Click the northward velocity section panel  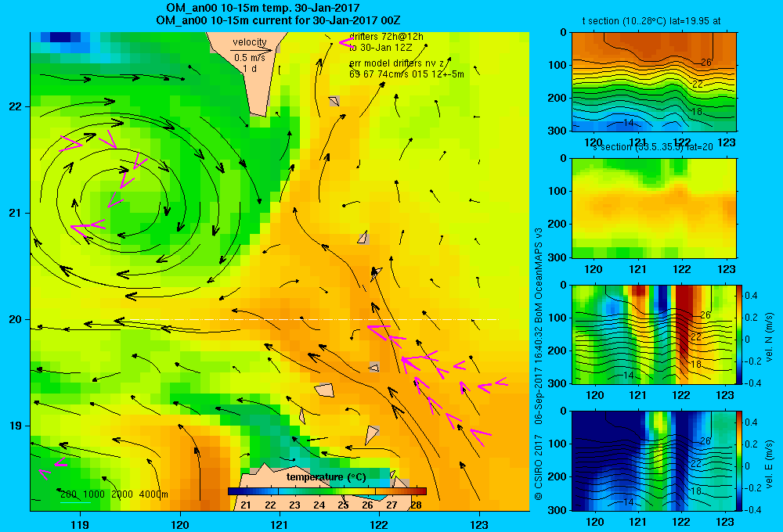point(654,334)
